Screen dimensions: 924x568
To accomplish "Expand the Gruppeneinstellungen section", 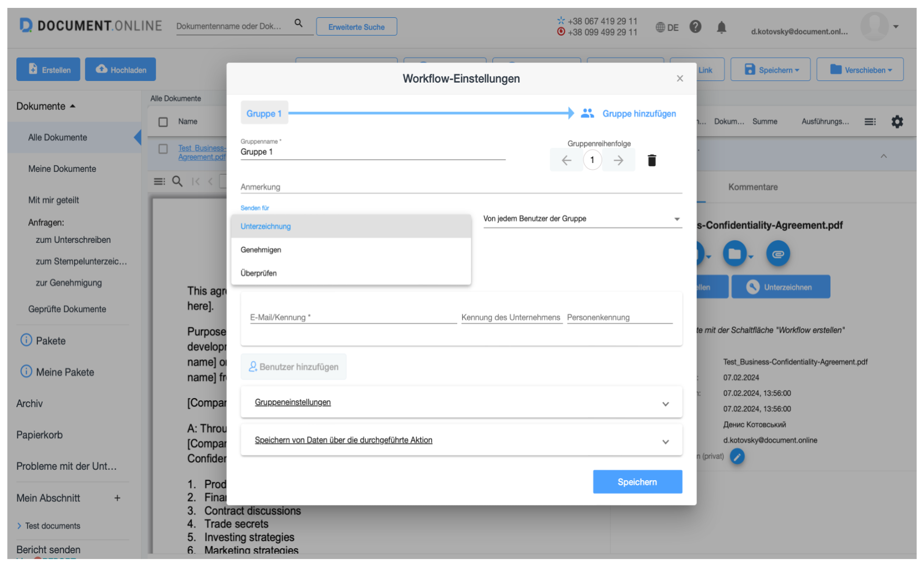I will pos(665,404).
